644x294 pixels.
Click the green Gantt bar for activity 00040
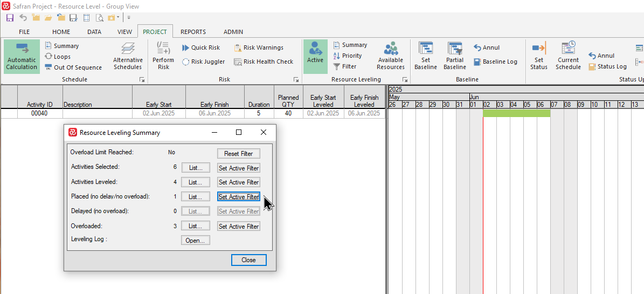point(517,113)
